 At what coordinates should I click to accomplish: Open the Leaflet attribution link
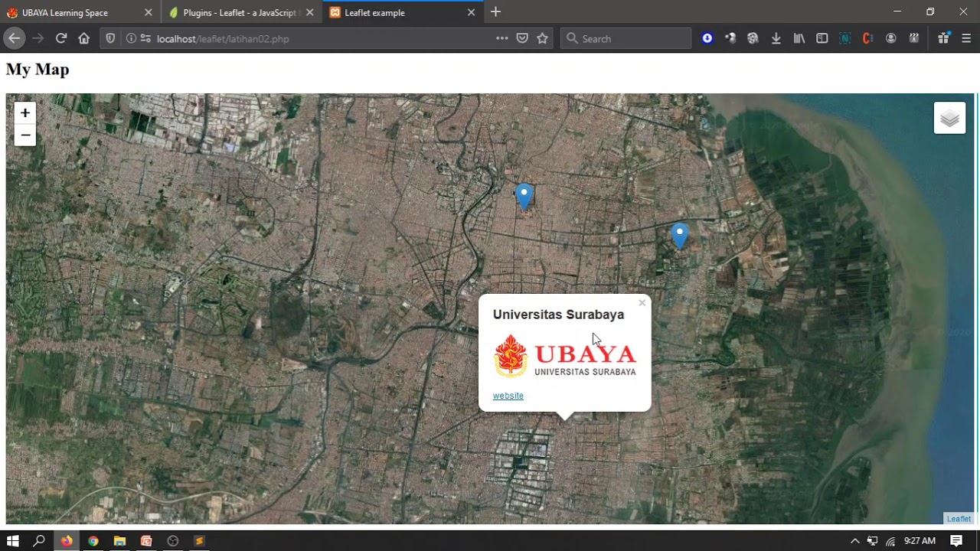(959, 519)
